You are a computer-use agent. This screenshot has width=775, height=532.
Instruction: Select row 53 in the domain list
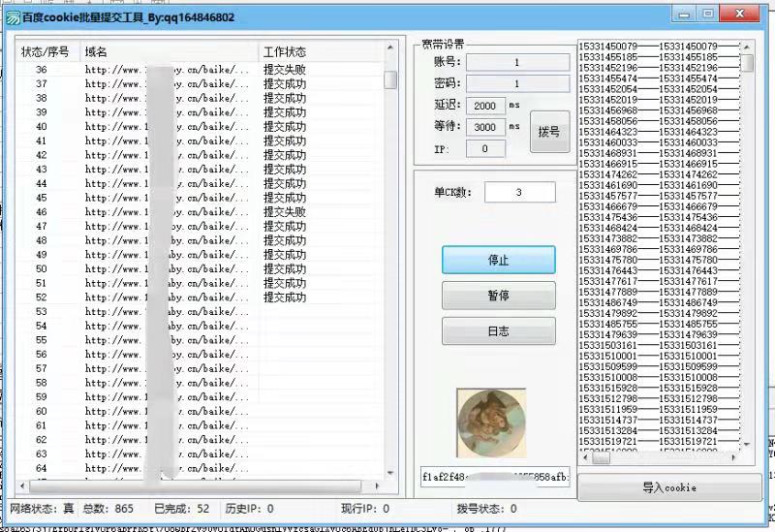(200, 311)
